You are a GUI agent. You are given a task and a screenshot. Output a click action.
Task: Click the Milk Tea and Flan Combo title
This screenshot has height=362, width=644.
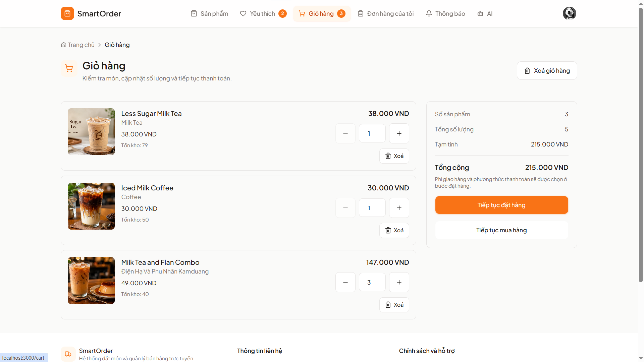160,262
